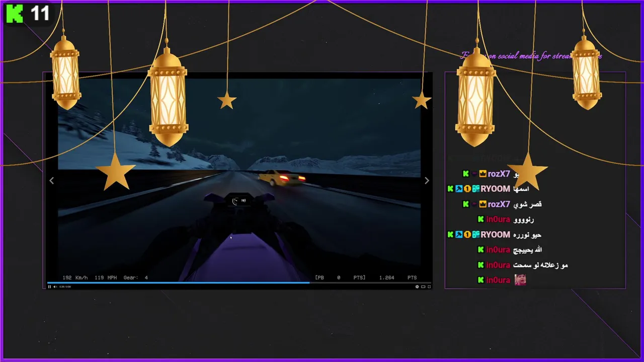Image resolution: width=644 pixels, height=362 pixels.
Task: Click the chat message رنوووو
Action: point(524,220)
